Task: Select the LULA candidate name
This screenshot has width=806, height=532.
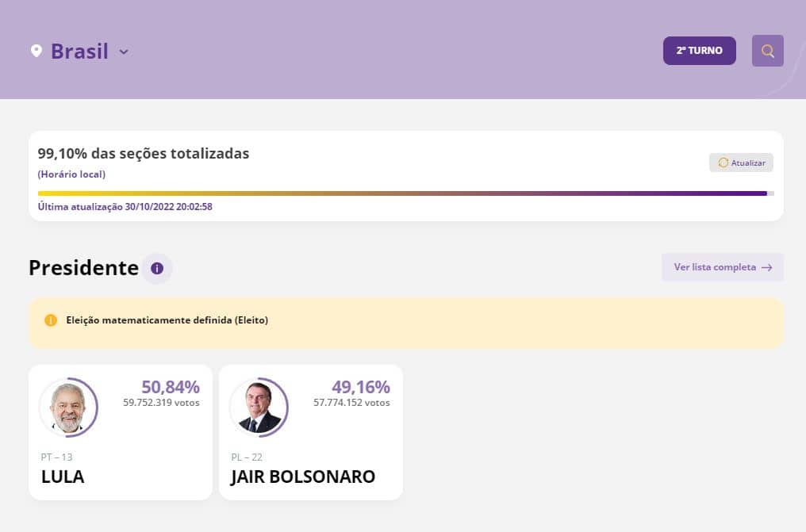Action: click(x=63, y=477)
